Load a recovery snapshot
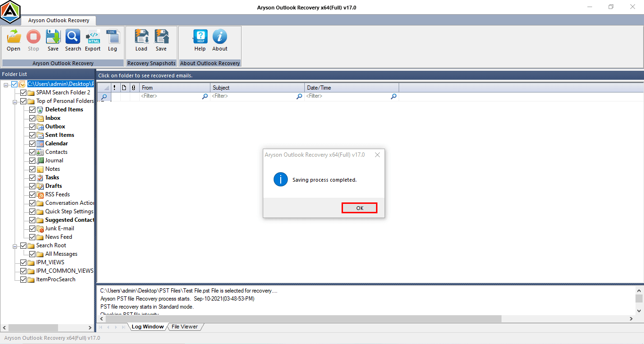 pyautogui.click(x=142, y=40)
